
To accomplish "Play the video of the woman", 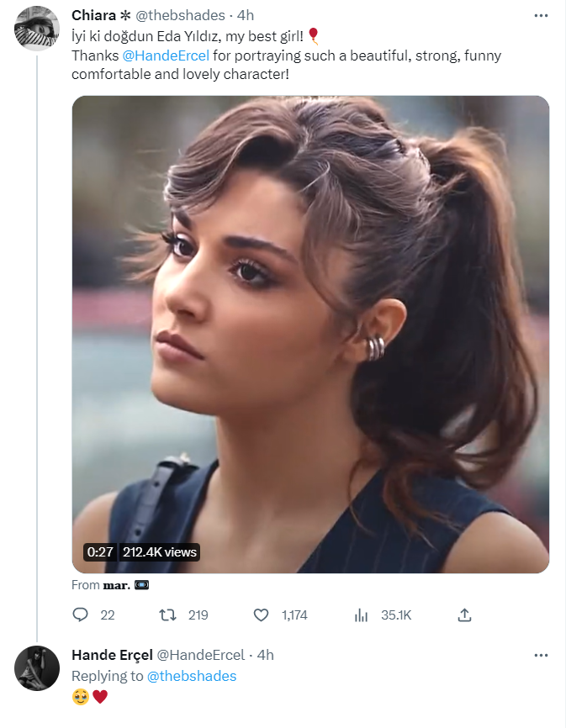I will click(x=310, y=335).
